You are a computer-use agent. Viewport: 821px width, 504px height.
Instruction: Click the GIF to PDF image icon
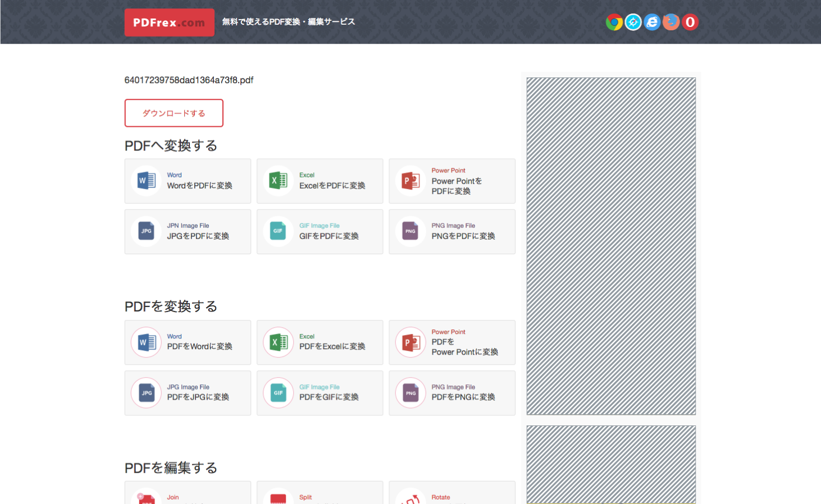tap(278, 232)
